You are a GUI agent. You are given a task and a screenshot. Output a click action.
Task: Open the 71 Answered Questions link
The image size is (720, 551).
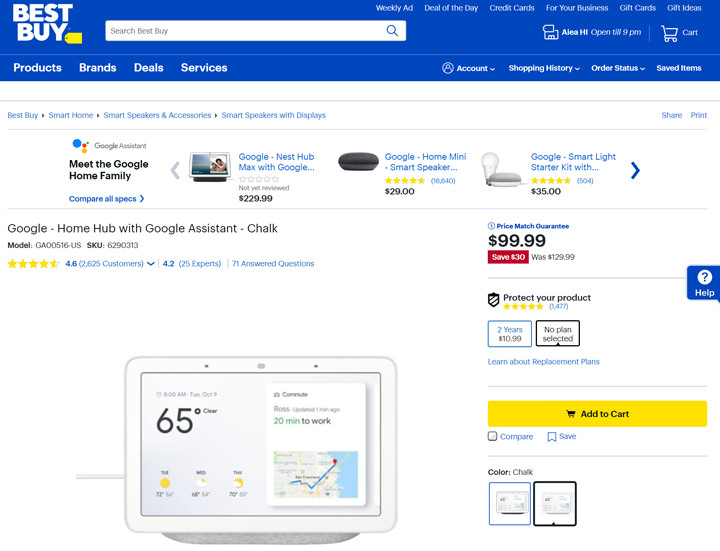[273, 264]
